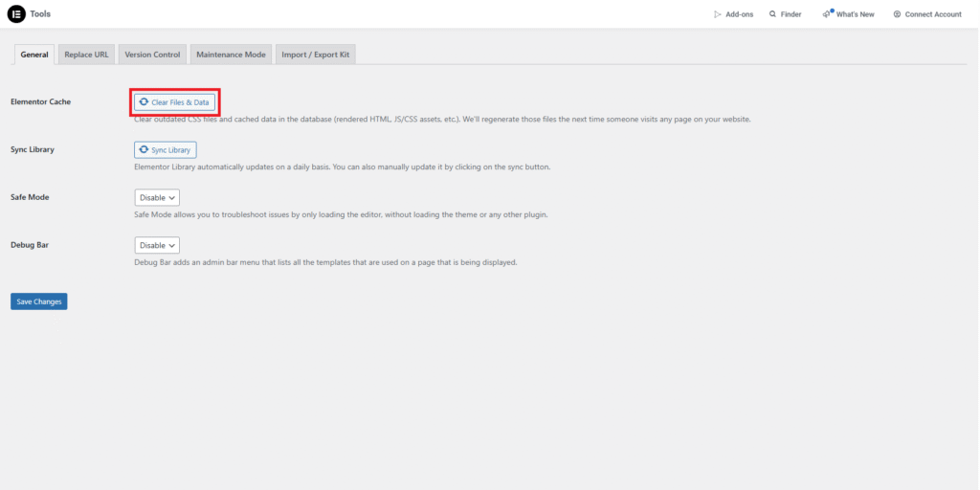The image size is (980, 490).
Task: Click the Connect Account user icon
Action: click(897, 14)
